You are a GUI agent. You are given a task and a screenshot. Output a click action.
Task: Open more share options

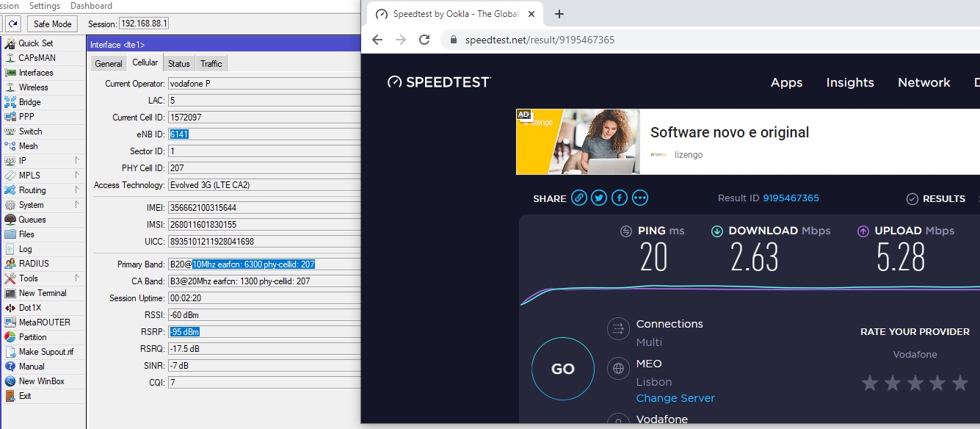point(640,198)
